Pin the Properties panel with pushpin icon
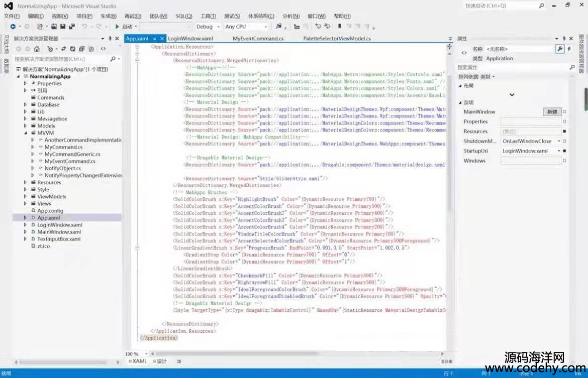 click(564, 39)
